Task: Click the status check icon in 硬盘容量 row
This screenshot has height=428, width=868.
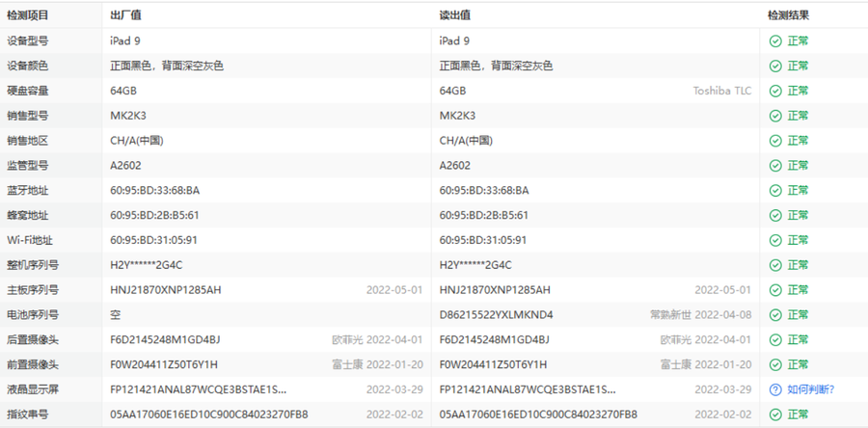Action: coord(774,91)
